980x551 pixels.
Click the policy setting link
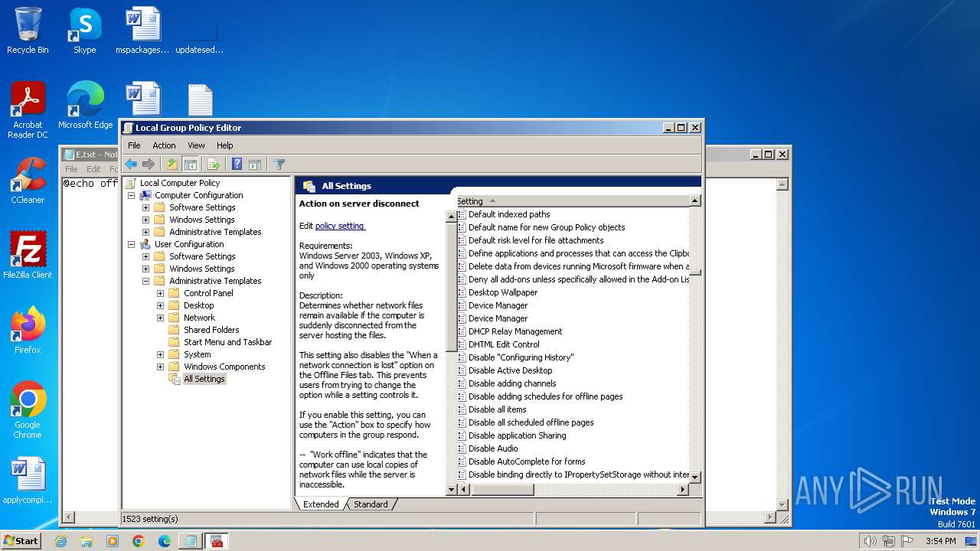point(340,226)
